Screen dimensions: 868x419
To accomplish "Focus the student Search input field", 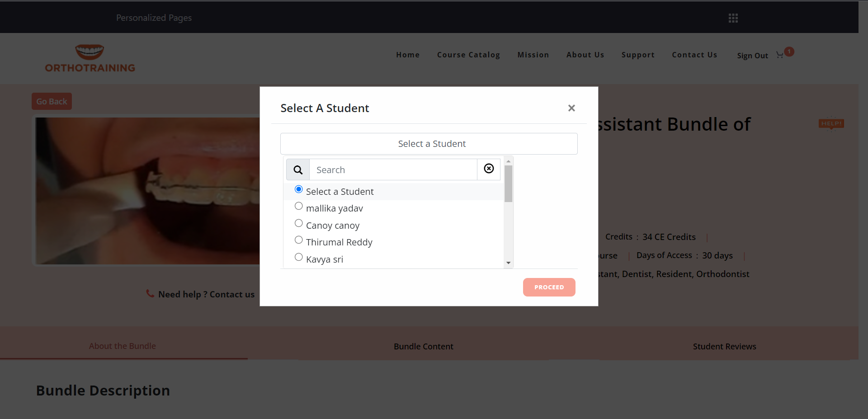I will pyautogui.click(x=393, y=170).
